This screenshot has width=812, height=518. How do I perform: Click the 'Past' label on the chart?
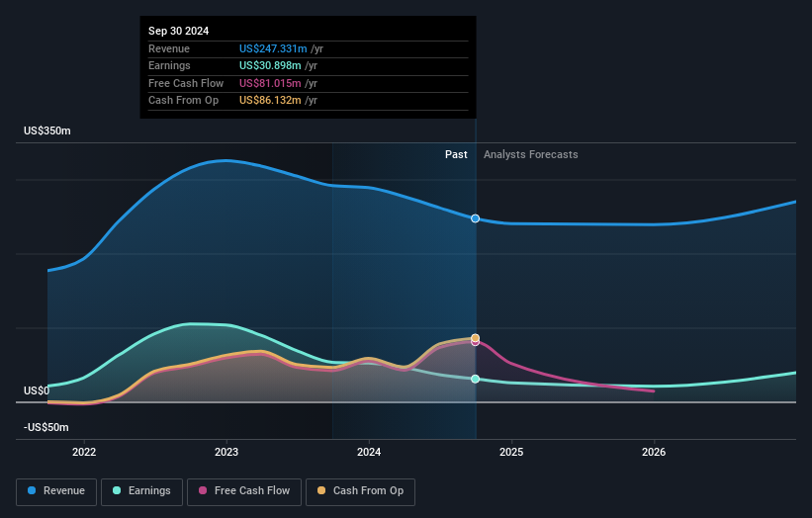click(456, 154)
